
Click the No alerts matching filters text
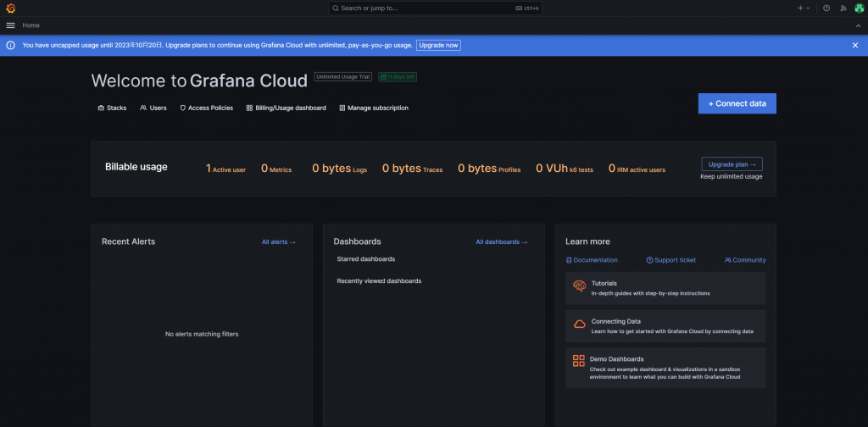pos(202,334)
